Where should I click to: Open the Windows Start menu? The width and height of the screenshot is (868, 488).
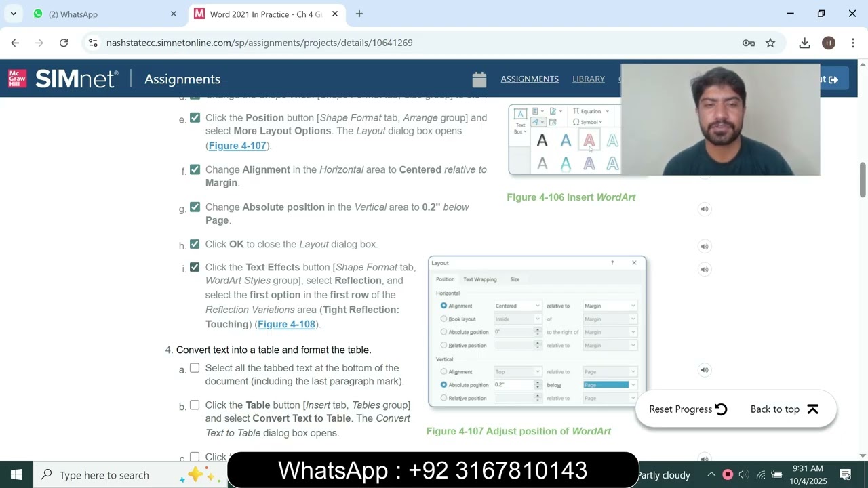(x=16, y=474)
